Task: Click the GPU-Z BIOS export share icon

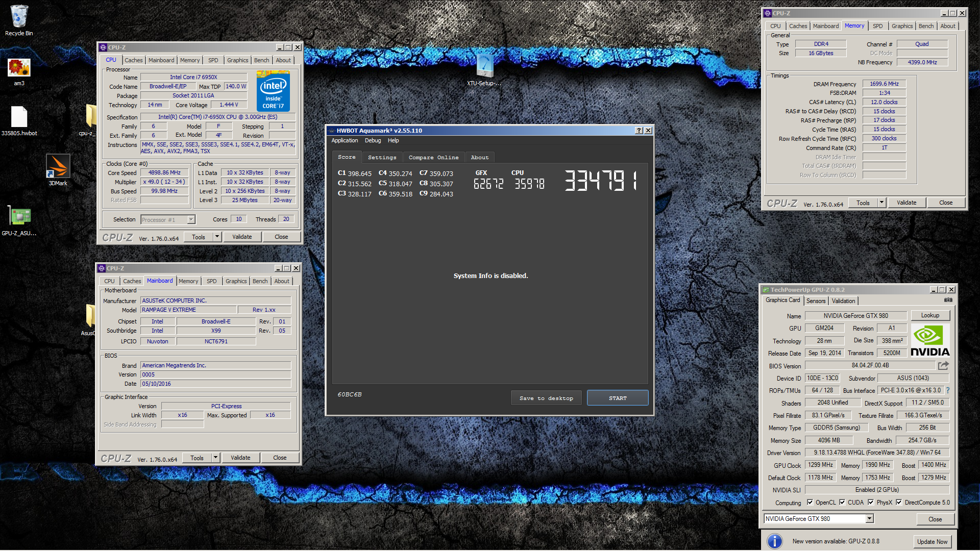Action: pos(943,365)
